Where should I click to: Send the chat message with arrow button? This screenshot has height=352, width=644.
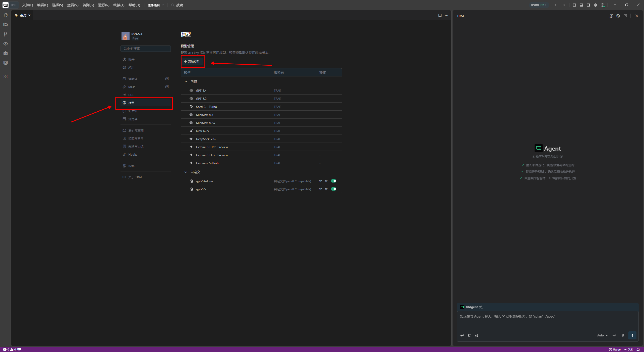pos(632,335)
